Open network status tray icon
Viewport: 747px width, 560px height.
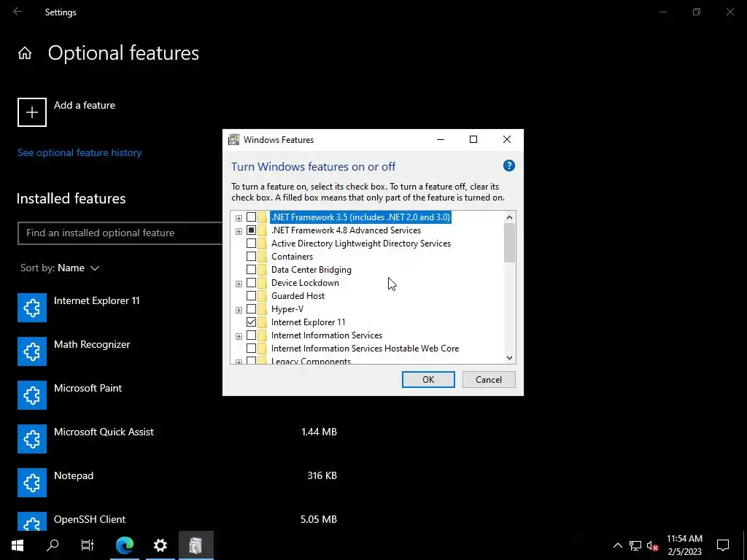(x=635, y=545)
